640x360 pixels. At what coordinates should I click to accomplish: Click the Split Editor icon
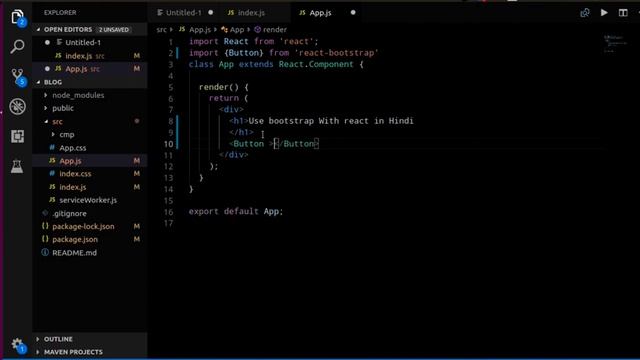pos(623,13)
